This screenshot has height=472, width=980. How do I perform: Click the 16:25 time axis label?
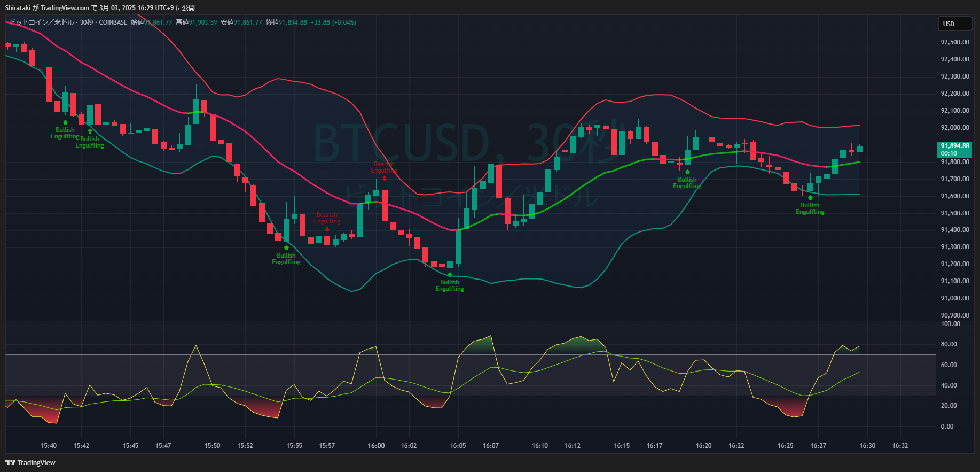point(786,446)
